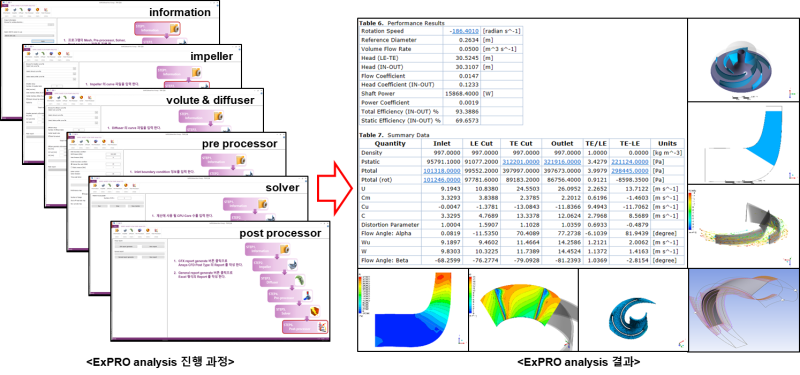Open blue swirl isosurface thumbnail
Screen dimensions: 800x375
click(633, 310)
